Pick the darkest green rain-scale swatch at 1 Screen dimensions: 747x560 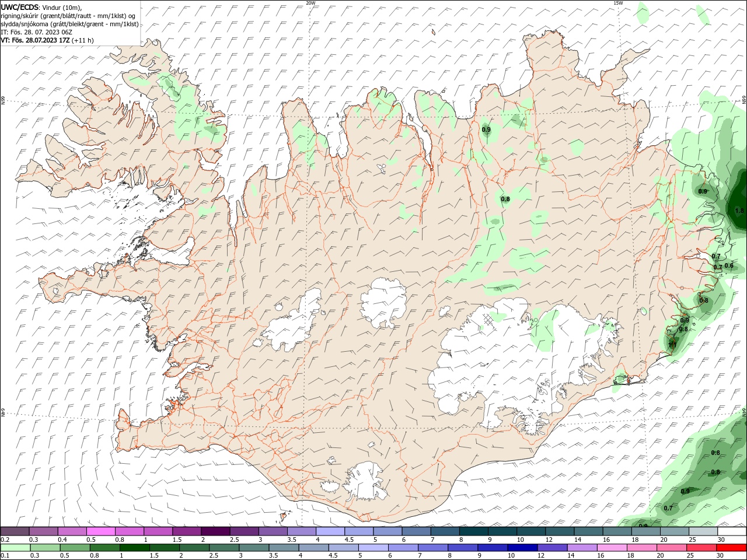pyautogui.click(x=134, y=548)
